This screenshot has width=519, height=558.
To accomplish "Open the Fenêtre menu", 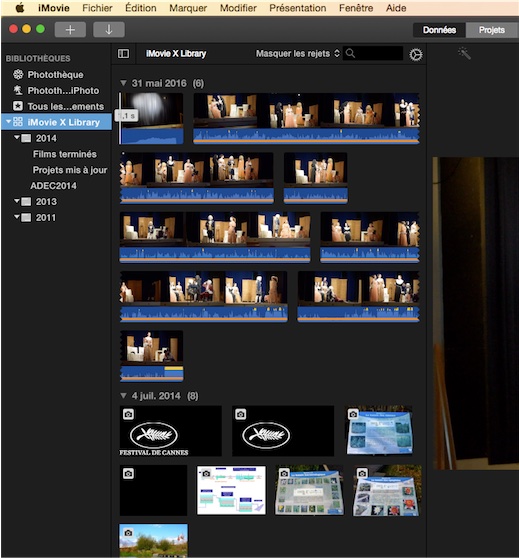I will point(356,8).
